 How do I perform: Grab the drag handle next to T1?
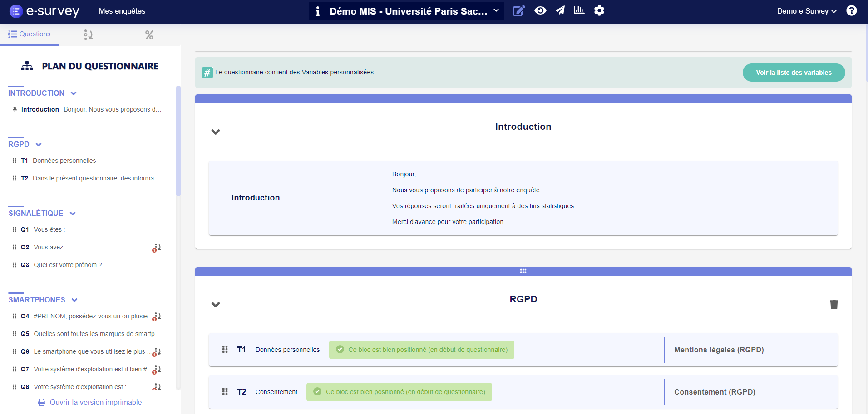coord(225,349)
